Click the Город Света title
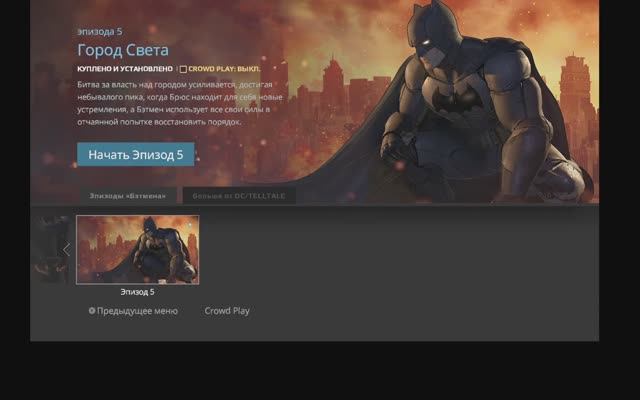The height and width of the screenshot is (400, 640). point(123,50)
